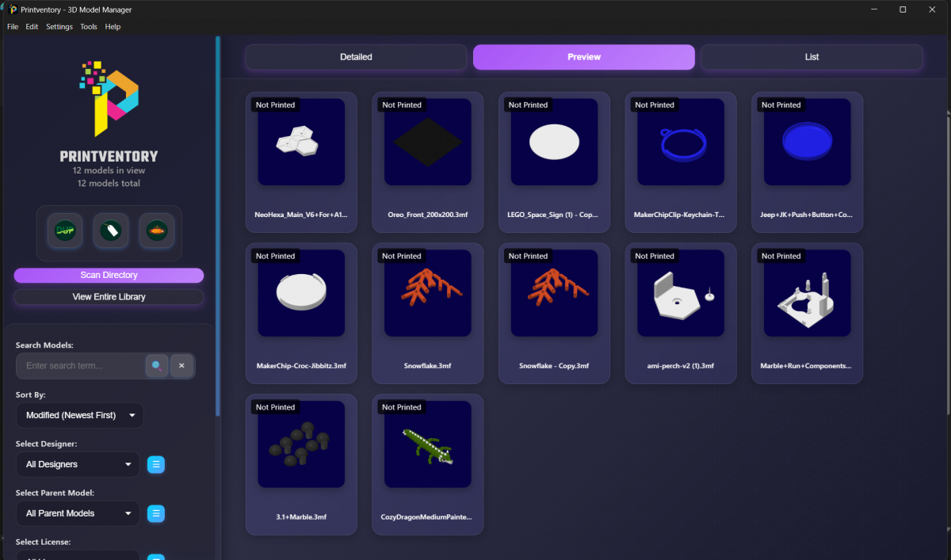The height and width of the screenshot is (560, 951).
Task: Click the PRINTVENTORY title text
Action: click(x=109, y=156)
